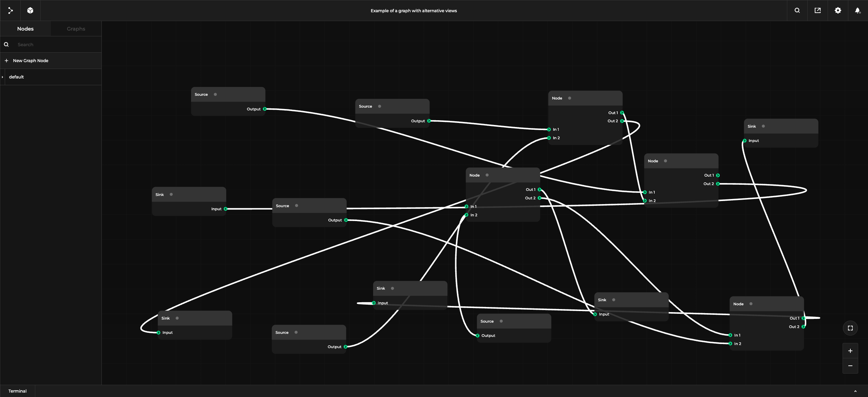Expand the Terminal panel with the chevron

tap(855, 391)
